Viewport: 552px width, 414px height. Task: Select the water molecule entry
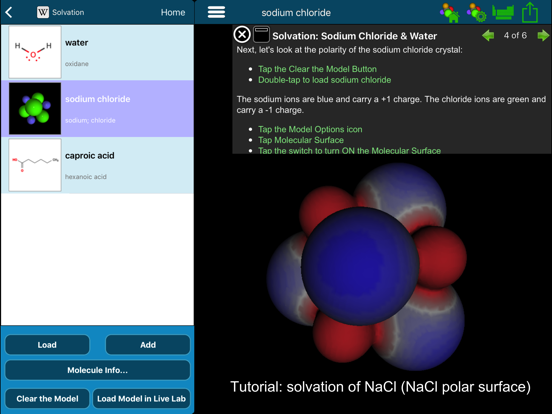(x=97, y=52)
